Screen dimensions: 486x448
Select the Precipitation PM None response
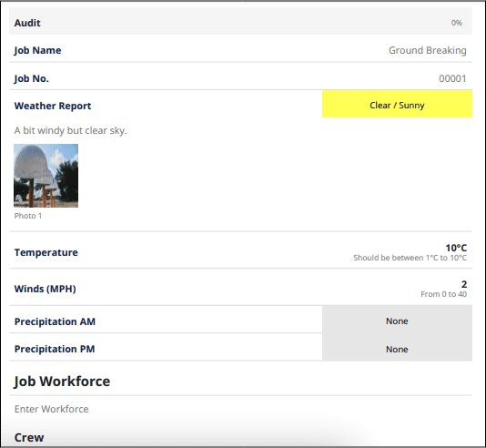point(397,347)
